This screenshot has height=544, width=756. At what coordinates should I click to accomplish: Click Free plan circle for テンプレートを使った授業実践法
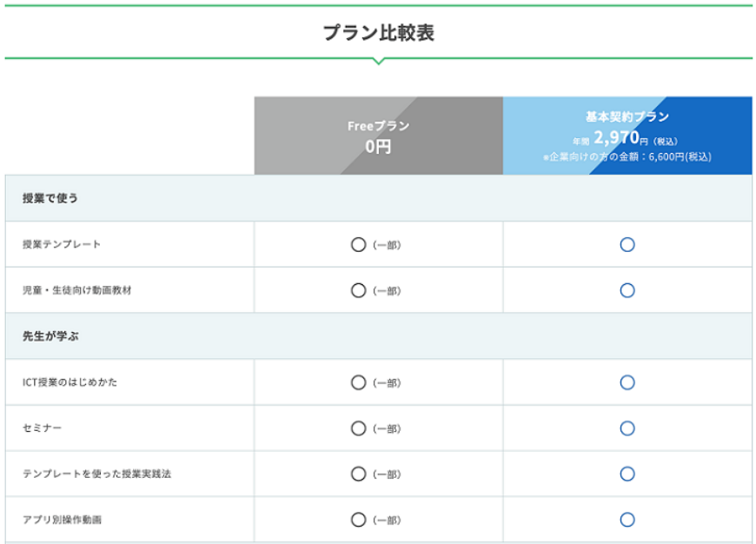(358, 474)
